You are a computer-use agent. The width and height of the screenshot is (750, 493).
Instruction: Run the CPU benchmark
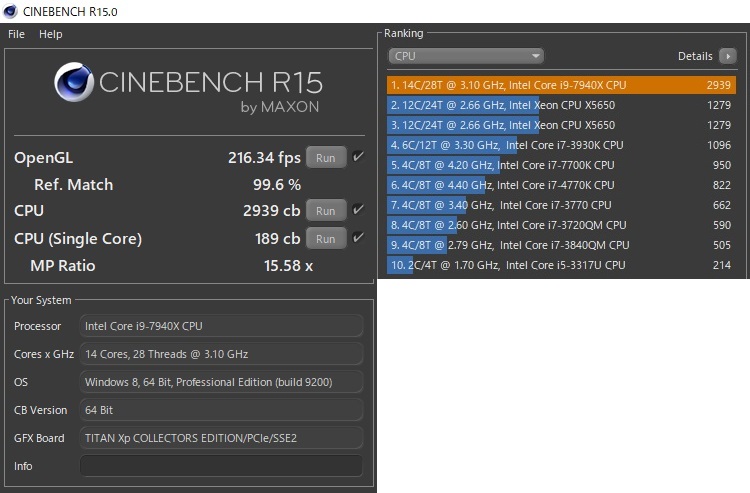tap(326, 210)
